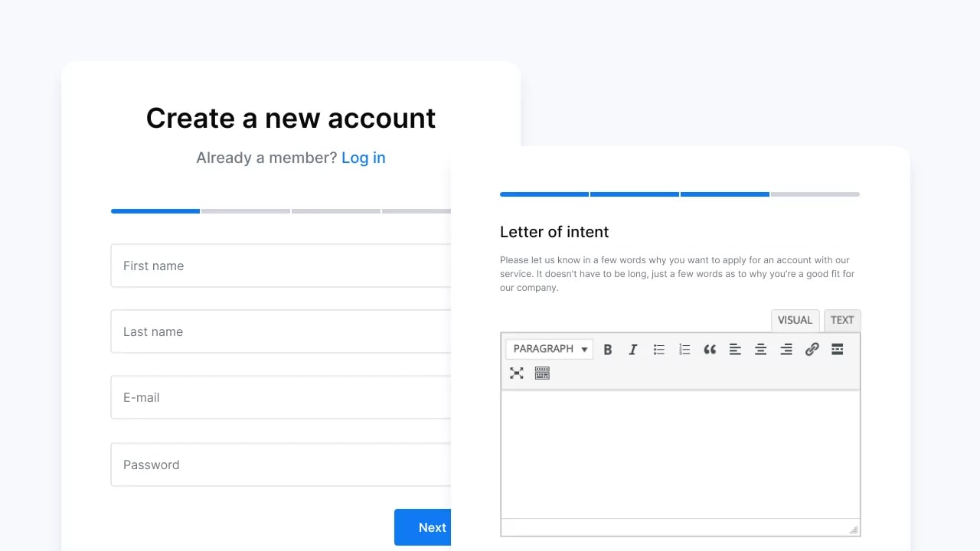Viewport: 980px width, 551px height.
Task: Switch to the Text editor tab
Action: pos(842,321)
